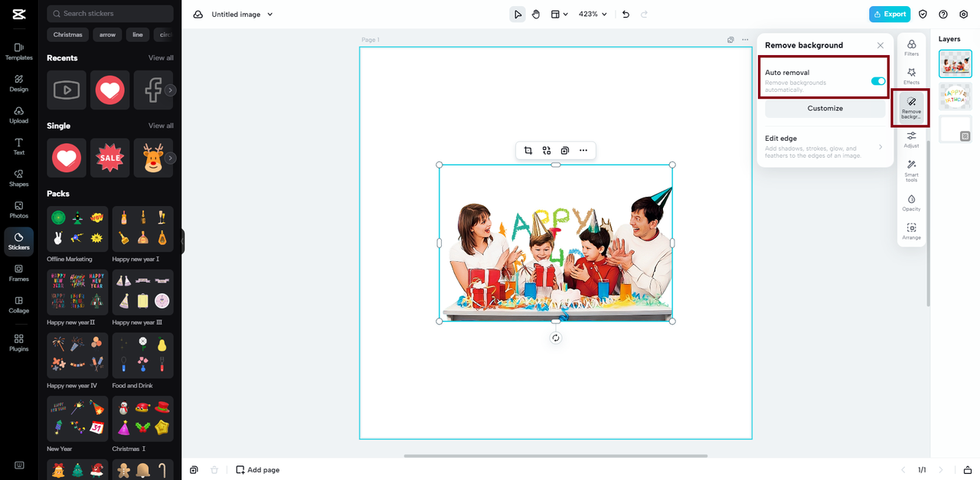Select the family photo layer thumbnail
This screenshot has width=980, height=480.
tap(955, 64)
